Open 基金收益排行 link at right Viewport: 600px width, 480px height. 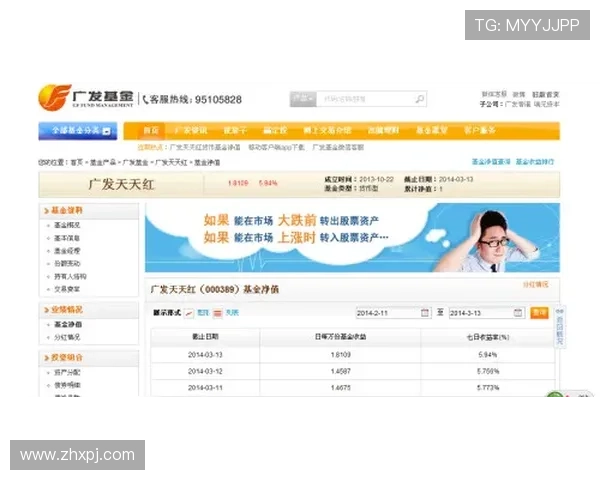(x=535, y=162)
